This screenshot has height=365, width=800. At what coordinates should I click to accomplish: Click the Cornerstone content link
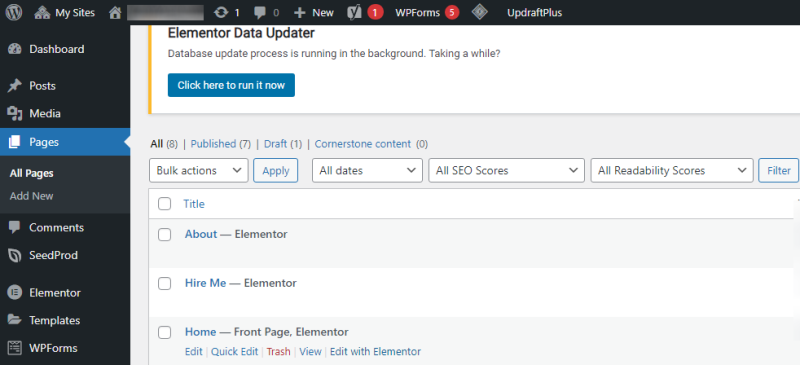(363, 144)
